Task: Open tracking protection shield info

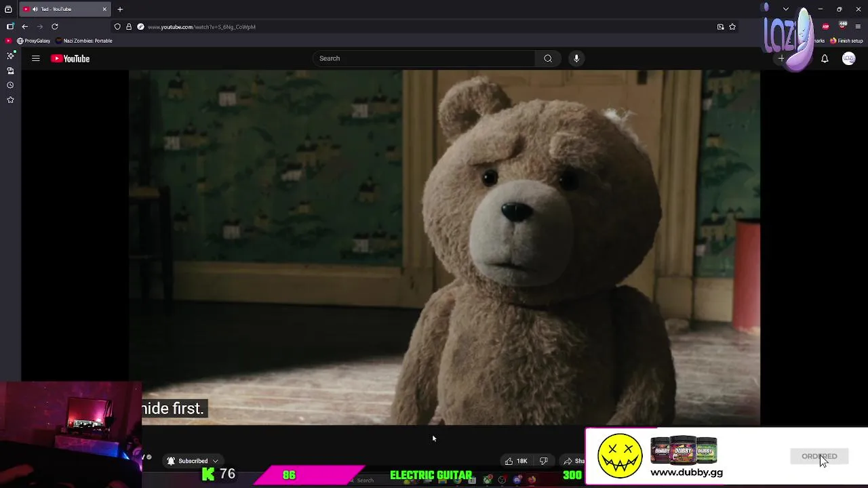Action: coord(117,26)
